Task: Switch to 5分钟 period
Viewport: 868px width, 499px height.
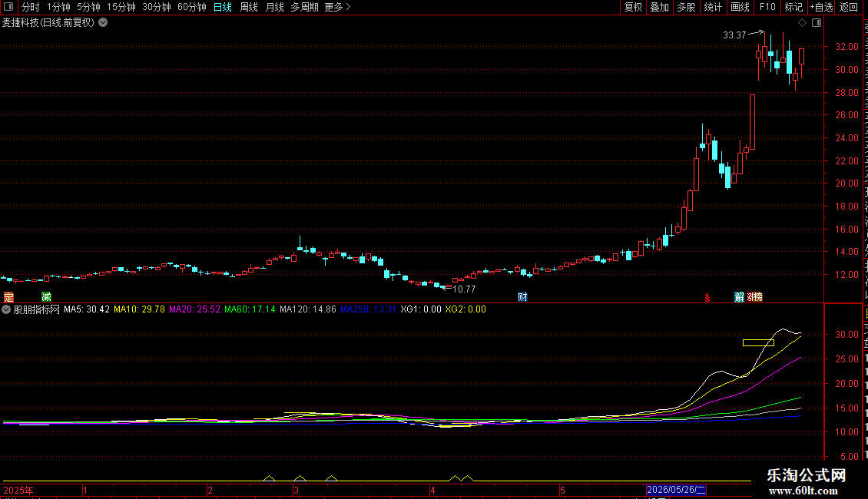Action: [88, 7]
